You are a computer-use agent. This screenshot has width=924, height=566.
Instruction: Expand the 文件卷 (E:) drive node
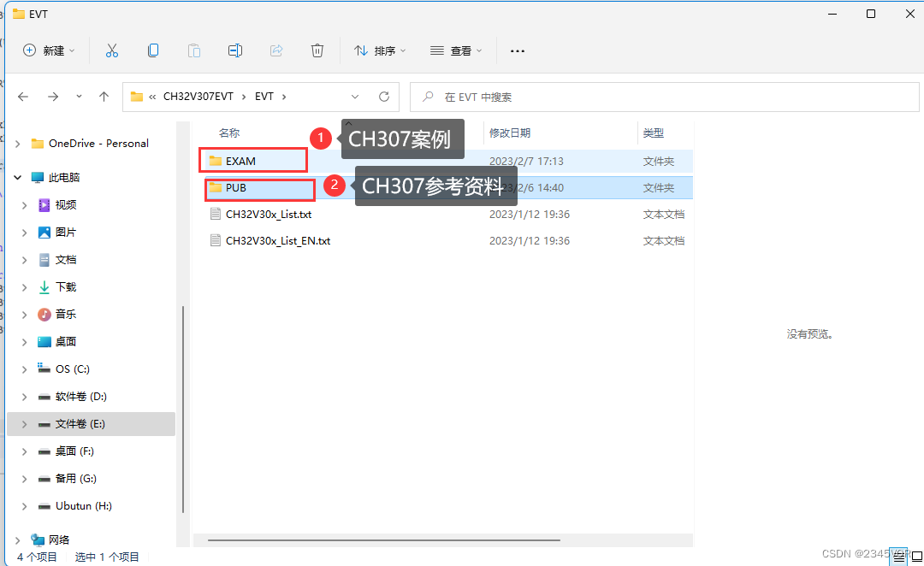[24, 424]
